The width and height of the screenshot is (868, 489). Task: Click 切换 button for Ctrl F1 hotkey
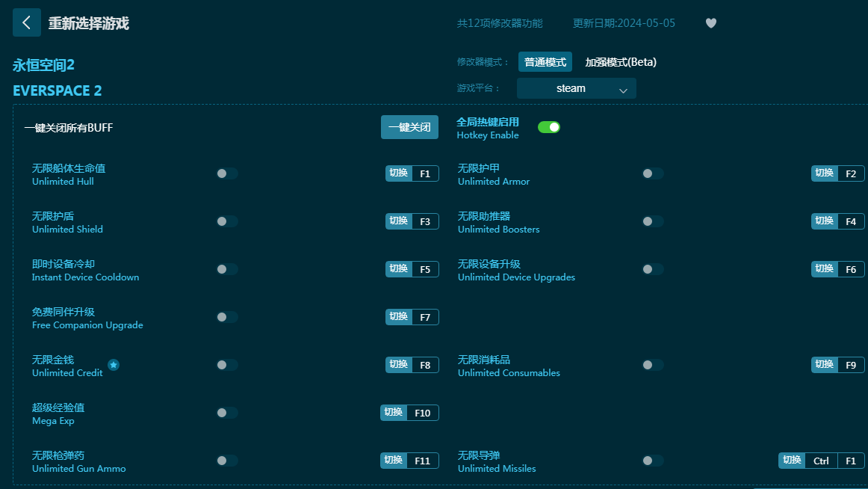(x=792, y=461)
